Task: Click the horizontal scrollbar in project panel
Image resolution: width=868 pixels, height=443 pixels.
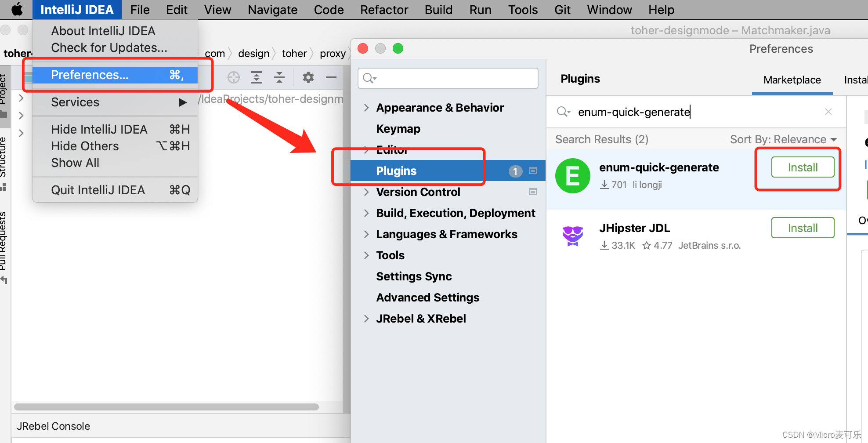Action: [x=166, y=407]
